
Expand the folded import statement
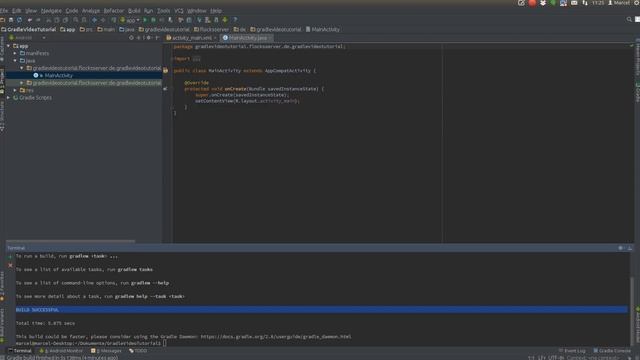point(196,59)
